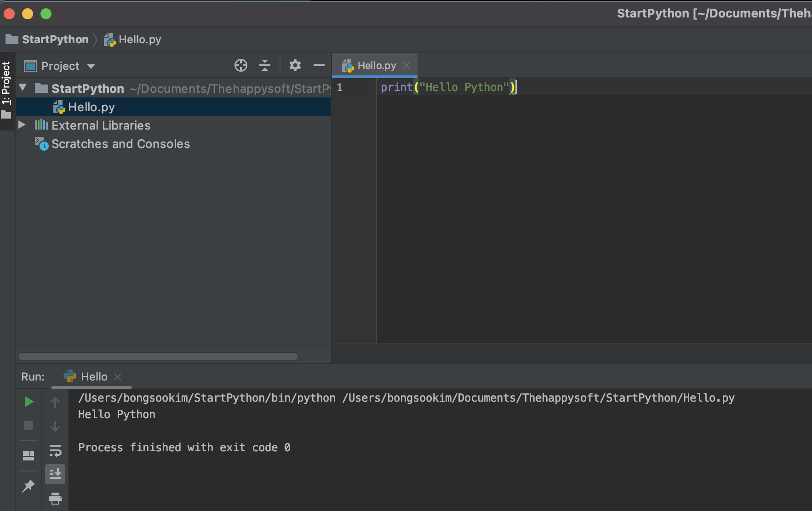Toggle soft-wrap in Run console
The image size is (812, 511).
55,450
